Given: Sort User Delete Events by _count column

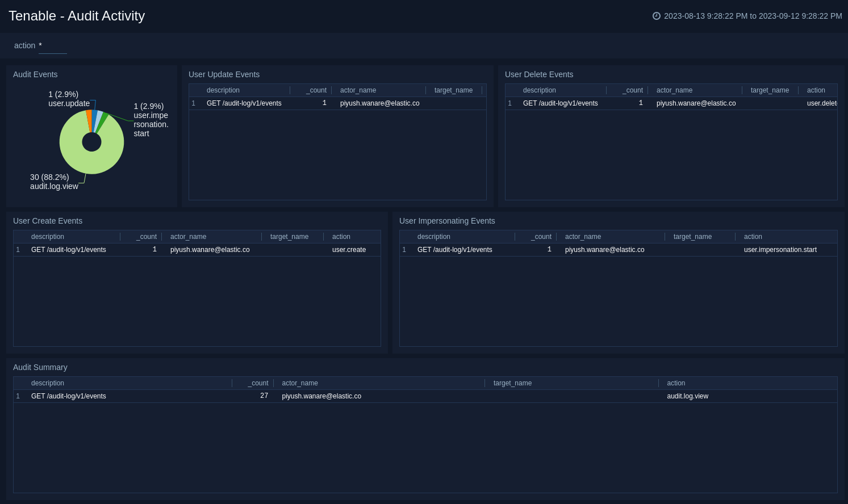Looking at the screenshot, I should pyautogui.click(x=633, y=90).
